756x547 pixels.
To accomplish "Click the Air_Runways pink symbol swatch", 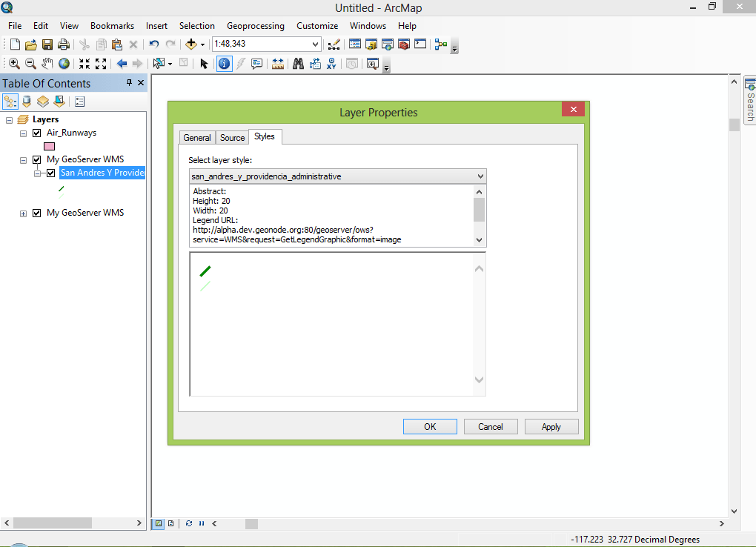I will (49, 147).
